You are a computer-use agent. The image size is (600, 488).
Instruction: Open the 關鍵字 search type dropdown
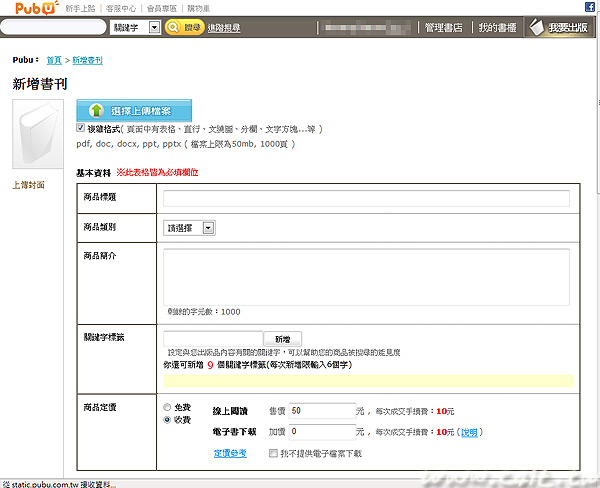tap(135, 27)
